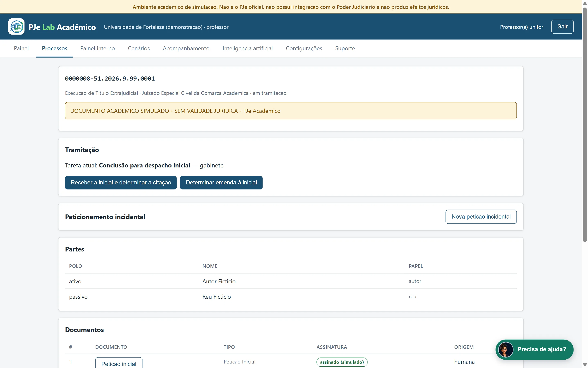Click the PAPEL column header
This screenshot has height=368, width=588.
(x=416, y=266)
